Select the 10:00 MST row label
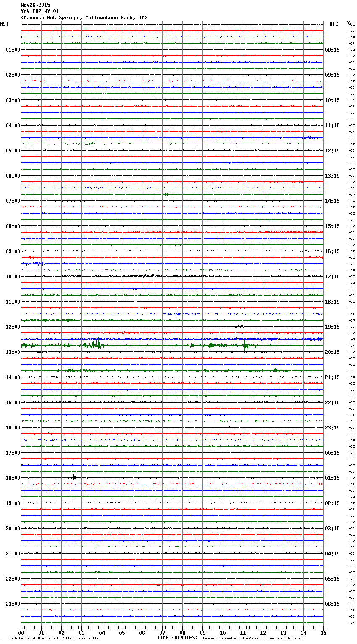 click(13, 277)
